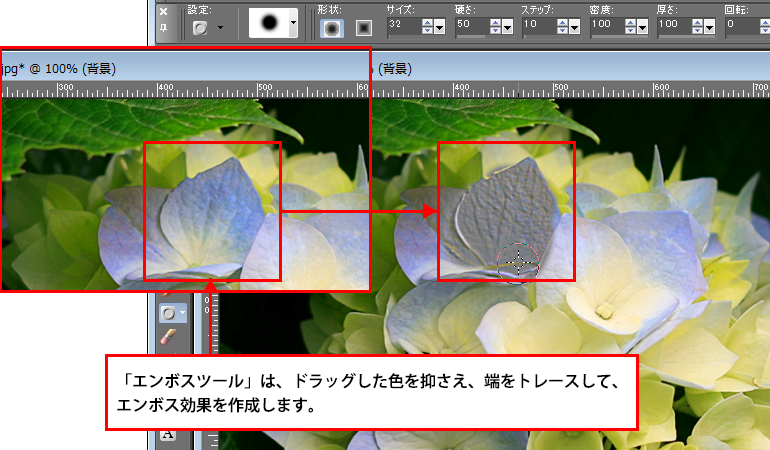This screenshot has height=450, width=770.
Task: Open the サイズ slider dropdown
Action: click(440, 28)
